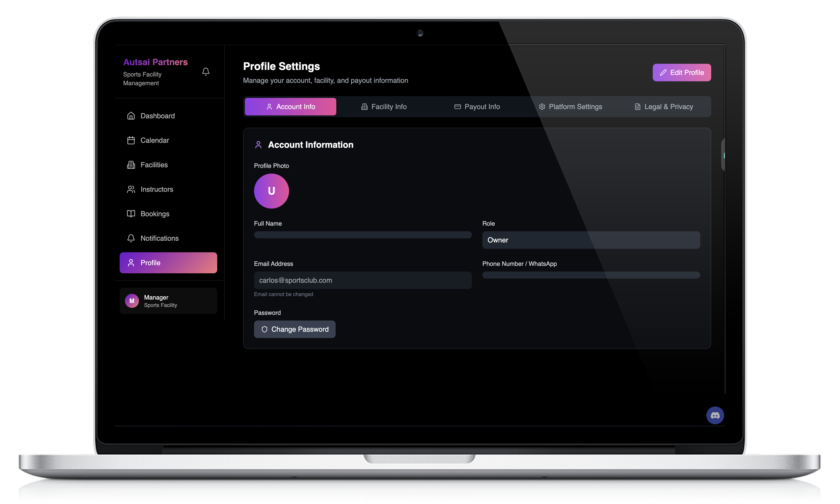The width and height of the screenshot is (840, 504).
Task: Switch to the Payout Info tab
Action: point(477,107)
